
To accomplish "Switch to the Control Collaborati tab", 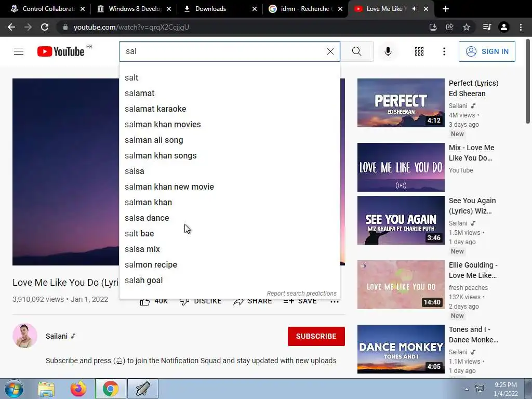I will (x=48, y=9).
